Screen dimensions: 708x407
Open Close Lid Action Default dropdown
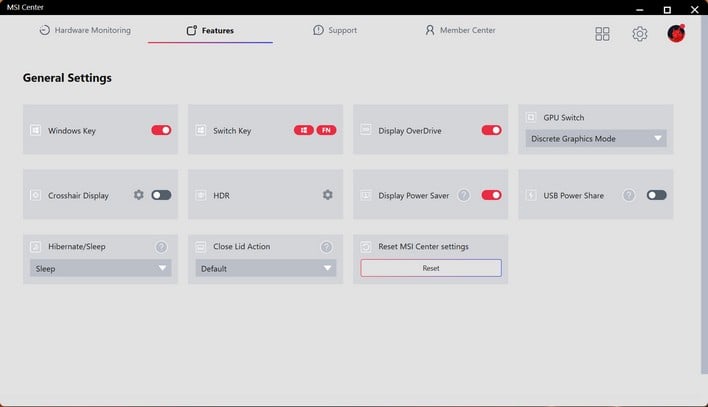click(x=266, y=268)
